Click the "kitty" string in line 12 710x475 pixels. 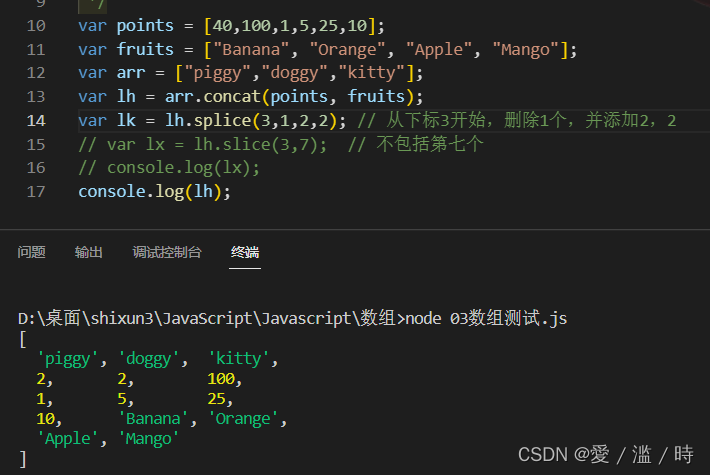point(371,73)
